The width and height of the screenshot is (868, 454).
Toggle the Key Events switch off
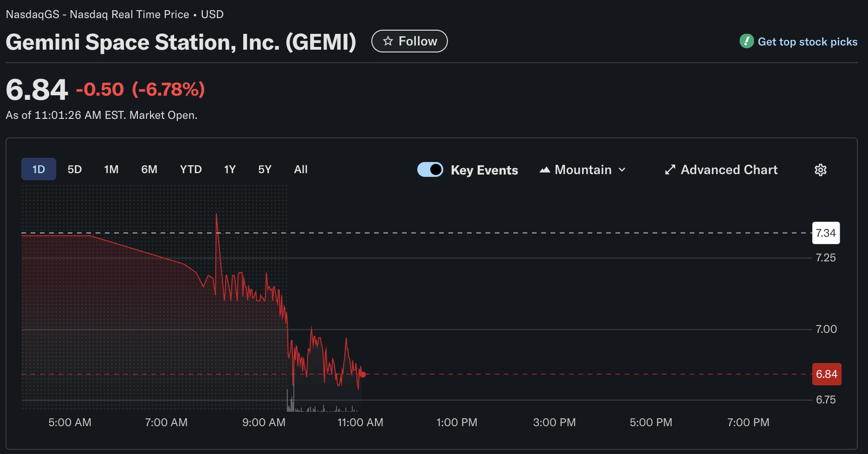pyautogui.click(x=430, y=170)
